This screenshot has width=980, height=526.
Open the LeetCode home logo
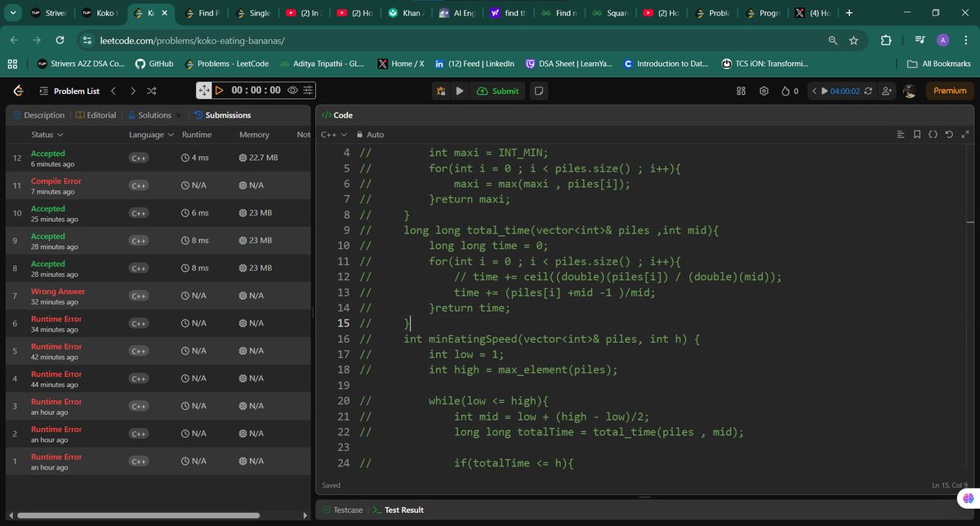18,91
